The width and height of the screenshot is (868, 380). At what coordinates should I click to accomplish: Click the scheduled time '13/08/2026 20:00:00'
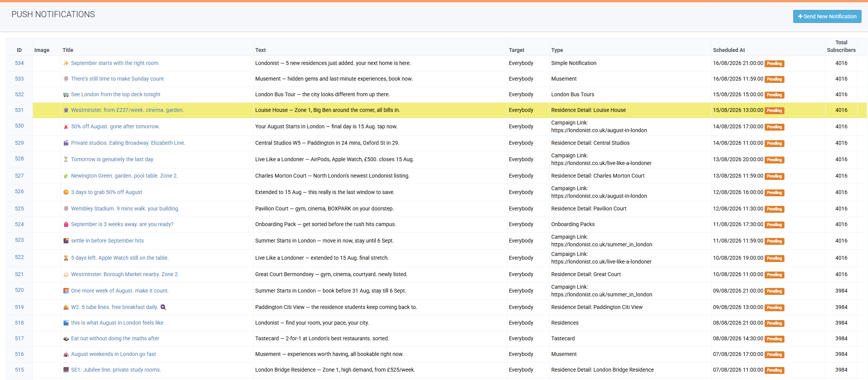tap(738, 160)
